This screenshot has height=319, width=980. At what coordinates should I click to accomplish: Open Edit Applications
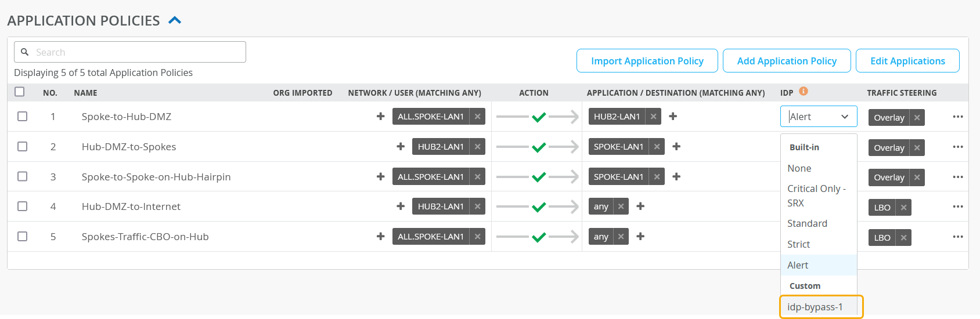point(907,61)
